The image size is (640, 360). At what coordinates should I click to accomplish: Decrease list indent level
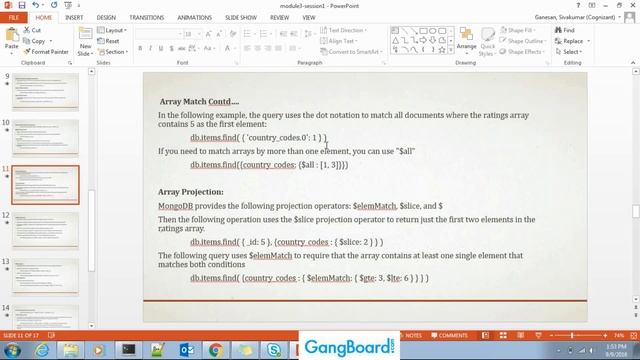pyautogui.click(x=283, y=34)
